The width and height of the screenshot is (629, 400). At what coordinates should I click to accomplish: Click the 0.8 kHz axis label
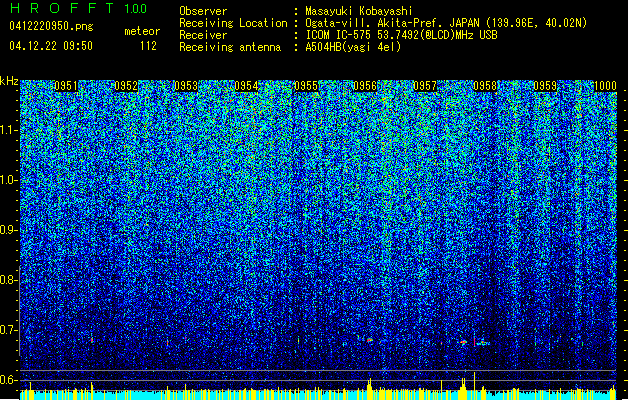[8, 280]
